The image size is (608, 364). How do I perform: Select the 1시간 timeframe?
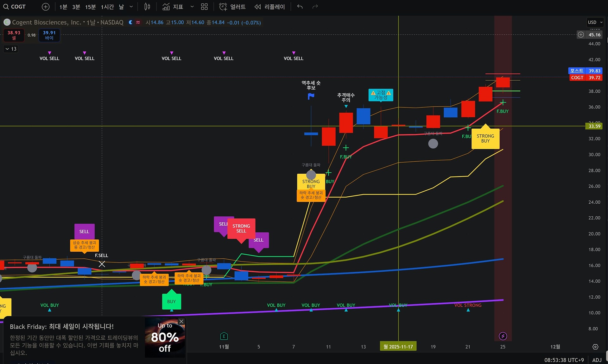pyautogui.click(x=107, y=7)
